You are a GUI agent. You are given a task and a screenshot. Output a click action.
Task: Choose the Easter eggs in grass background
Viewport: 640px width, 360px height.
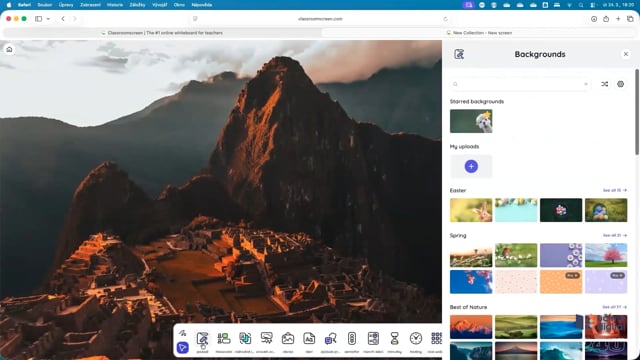[x=606, y=210]
